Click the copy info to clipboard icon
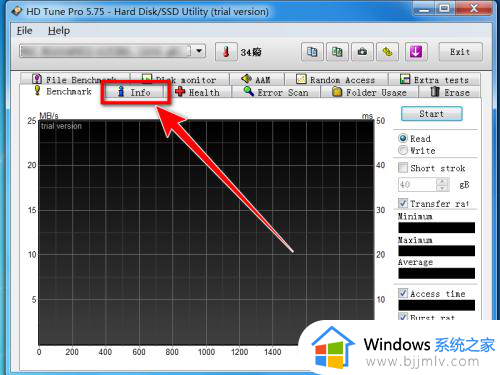The height and width of the screenshot is (375, 500). click(x=312, y=52)
